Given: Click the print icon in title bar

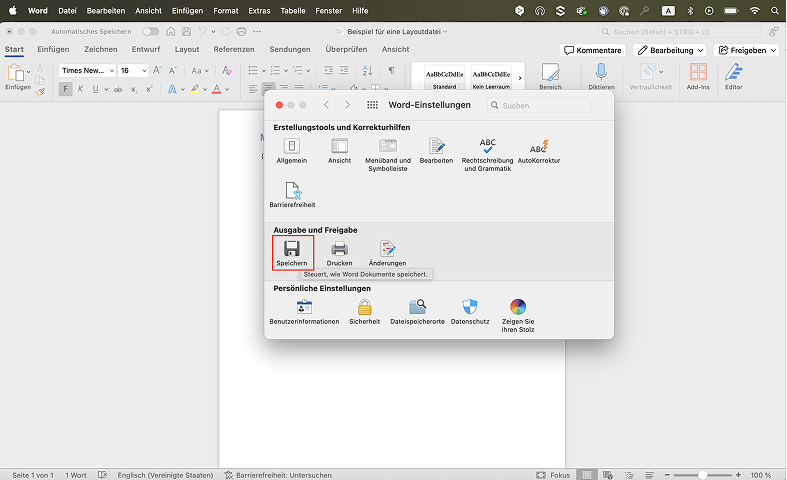Looking at the screenshot, I should point(241,31).
